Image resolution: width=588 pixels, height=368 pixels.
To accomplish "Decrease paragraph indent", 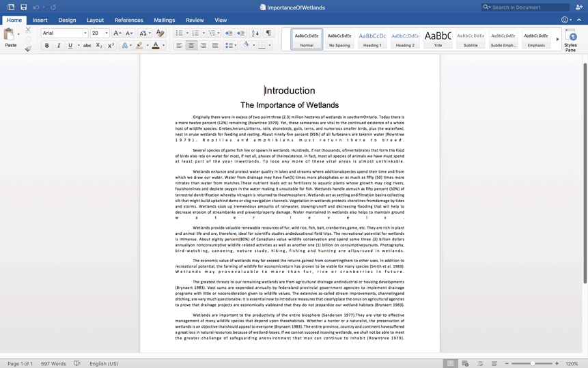I will (x=228, y=33).
